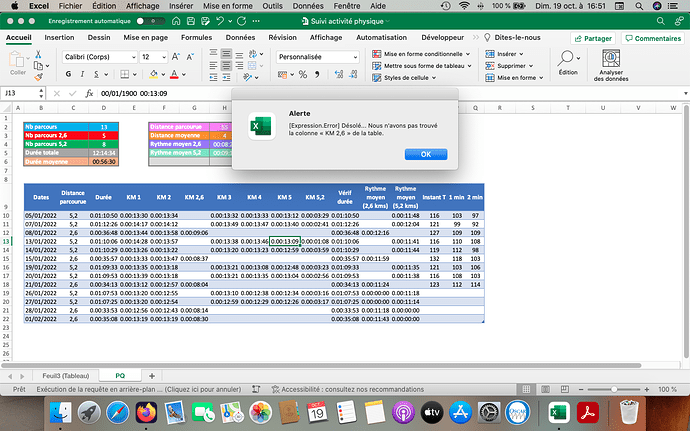The height and width of the screenshot is (431, 690).
Task: Apply bold formatting with G icon
Action: click(70, 74)
